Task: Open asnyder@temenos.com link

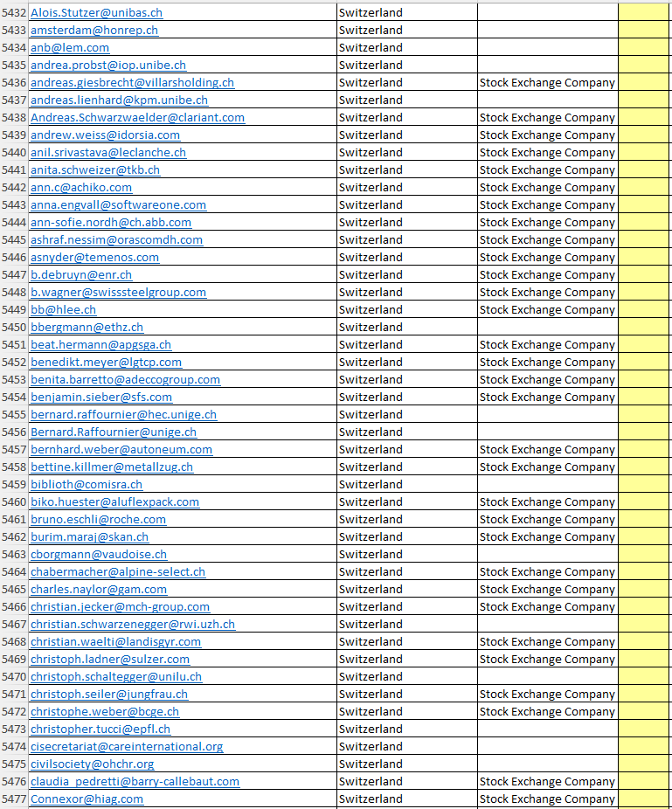Action: pos(94,258)
